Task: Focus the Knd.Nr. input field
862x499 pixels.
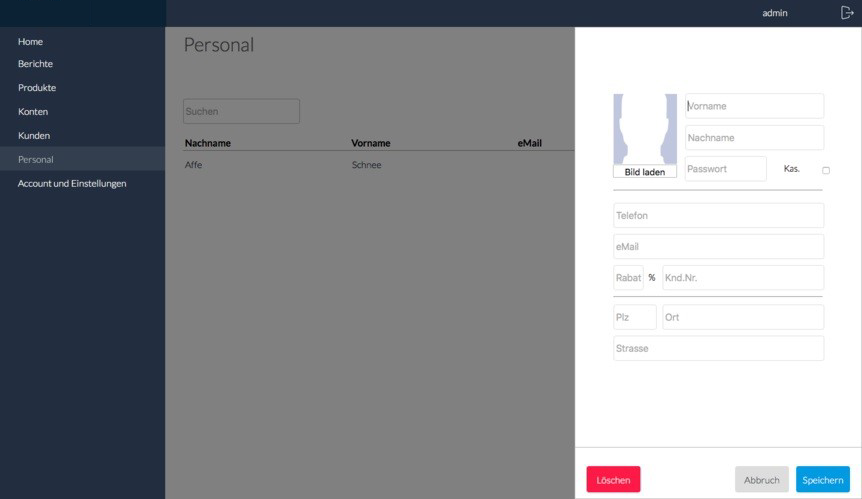Action: [x=743, y=278]
